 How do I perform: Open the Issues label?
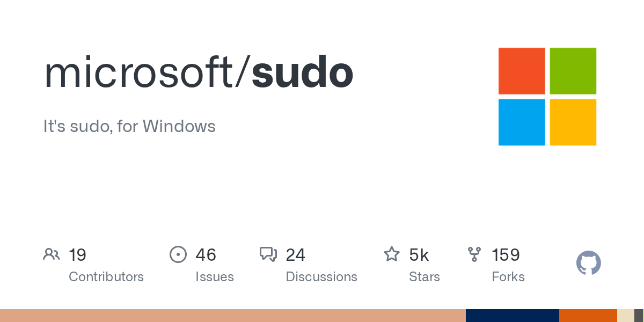[x=215, y=277]
